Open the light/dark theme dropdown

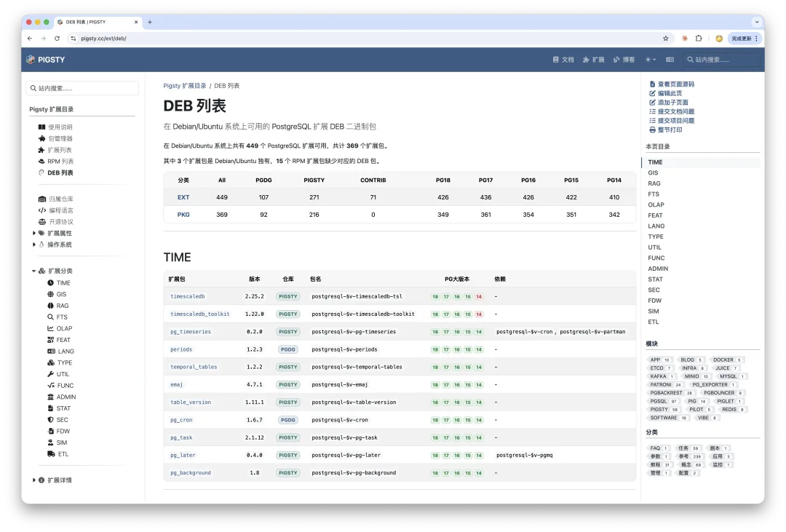(650, 60)
